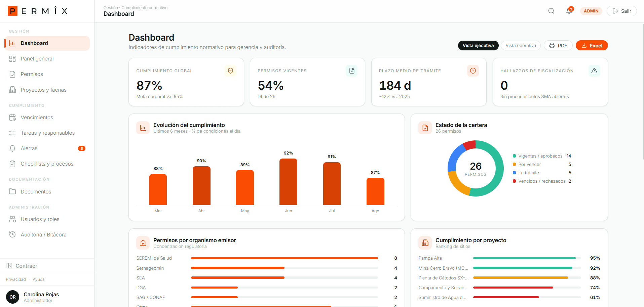
Task: Open Alertas in the sidebar
Action: (47, 148)
